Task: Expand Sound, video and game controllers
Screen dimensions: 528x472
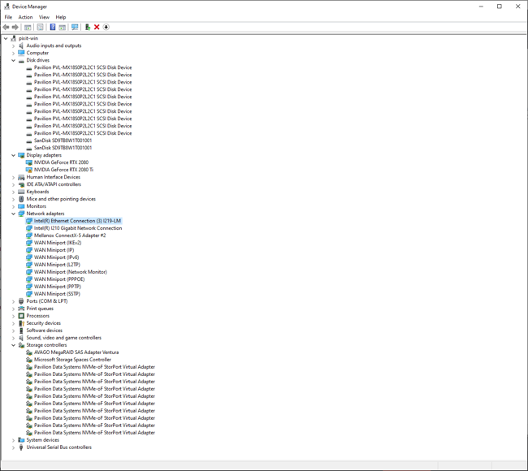Action: [13, 338]
